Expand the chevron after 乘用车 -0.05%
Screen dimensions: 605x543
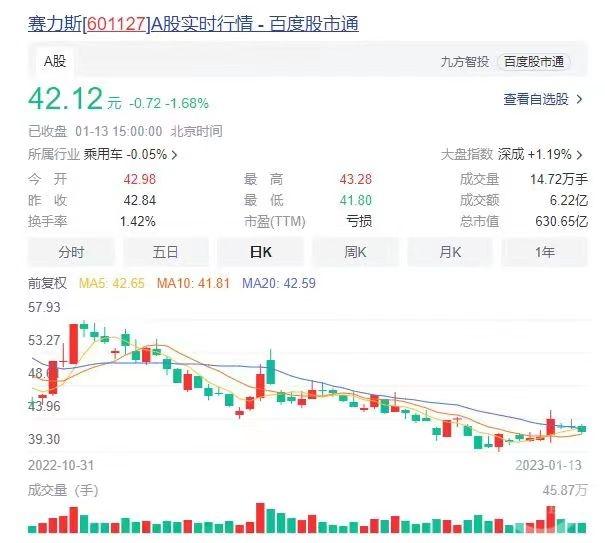174,155
